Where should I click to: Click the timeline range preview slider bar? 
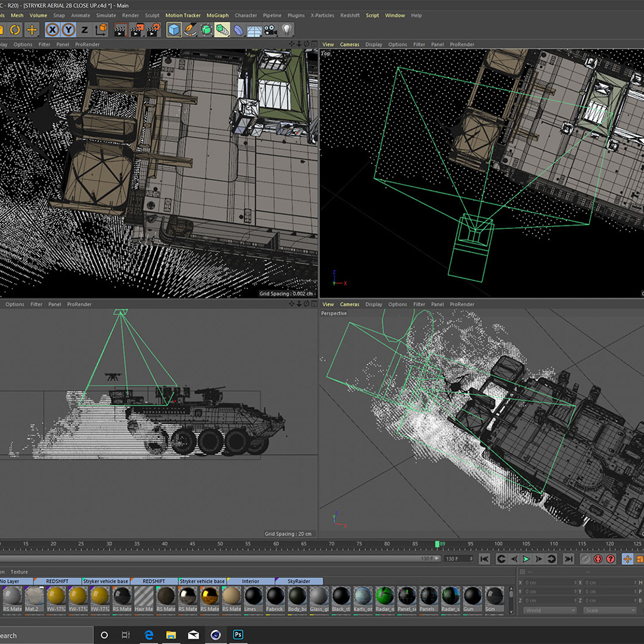(220, 559)
